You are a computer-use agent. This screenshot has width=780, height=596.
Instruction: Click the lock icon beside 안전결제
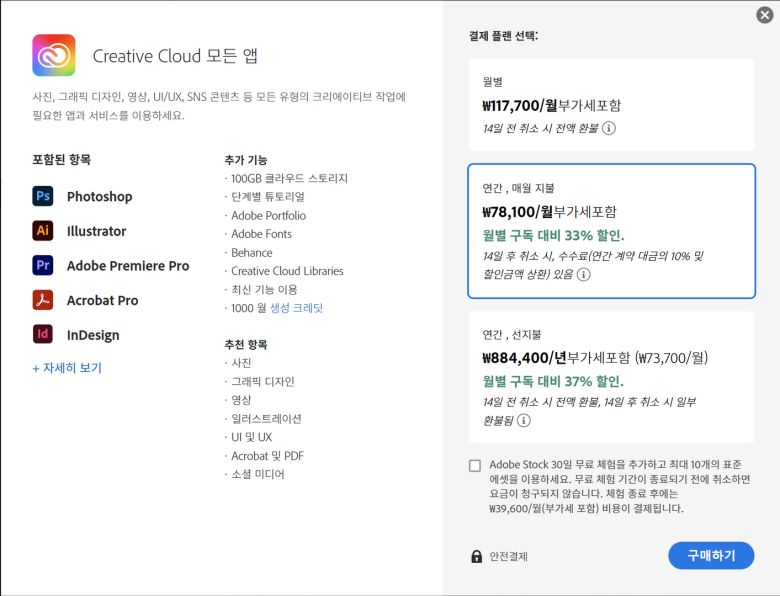click(477, 556)
